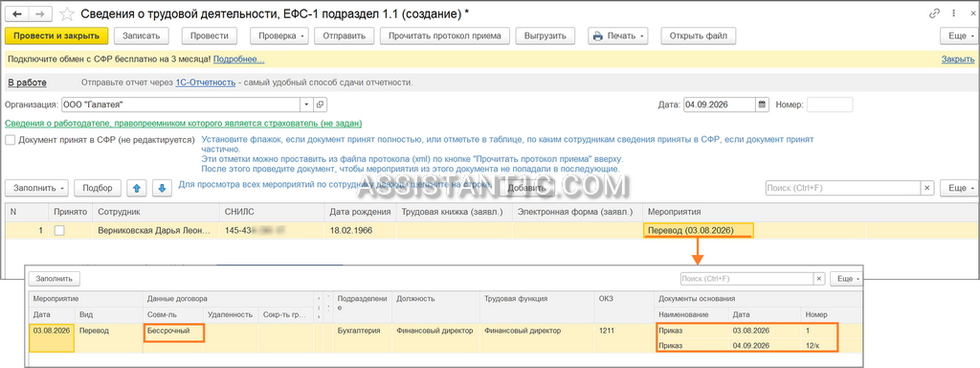The height and width of the screenshot is (368, 980).
Task: Copy link icon at top right
Action: pyautogui.click(x=935, y=13)
